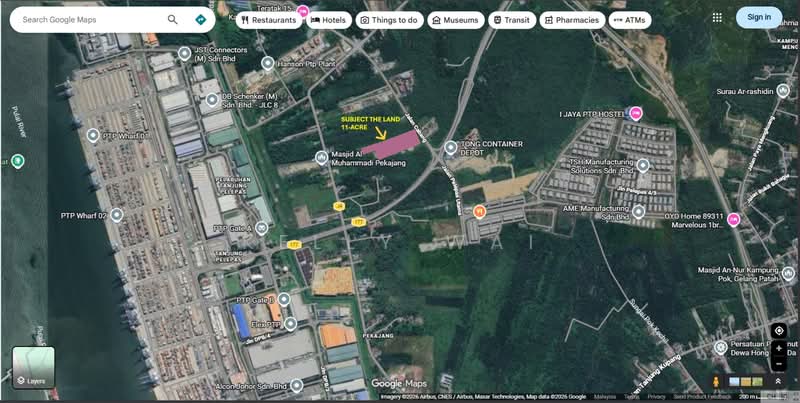Center map on my location
Screen dimensions: 800x403
[x=779, y=331]
